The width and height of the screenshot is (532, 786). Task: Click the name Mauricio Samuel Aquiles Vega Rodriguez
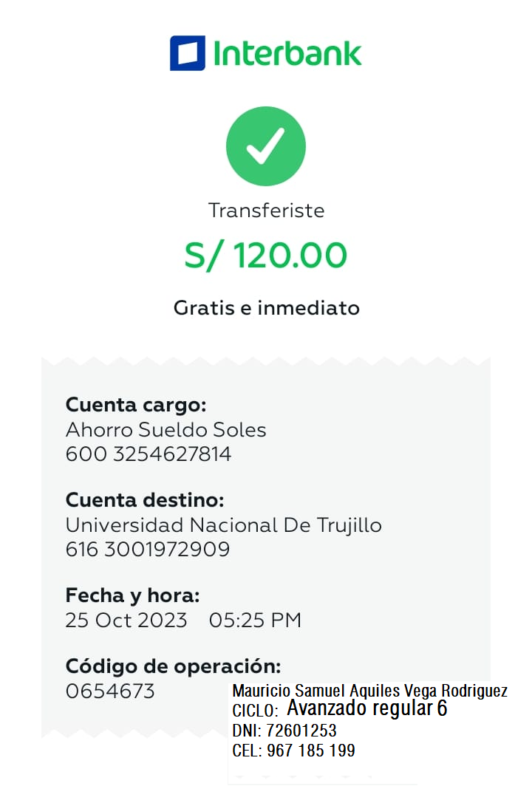pos(369,691)
